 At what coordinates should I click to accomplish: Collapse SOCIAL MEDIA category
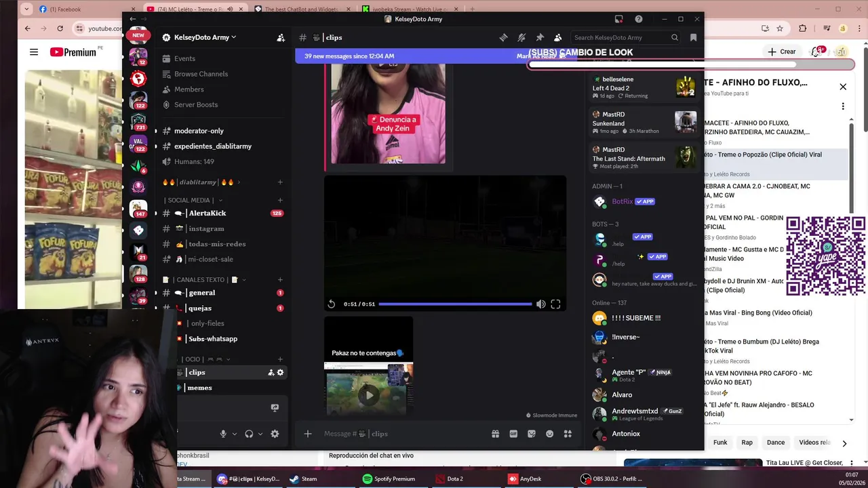pos(193,201)
